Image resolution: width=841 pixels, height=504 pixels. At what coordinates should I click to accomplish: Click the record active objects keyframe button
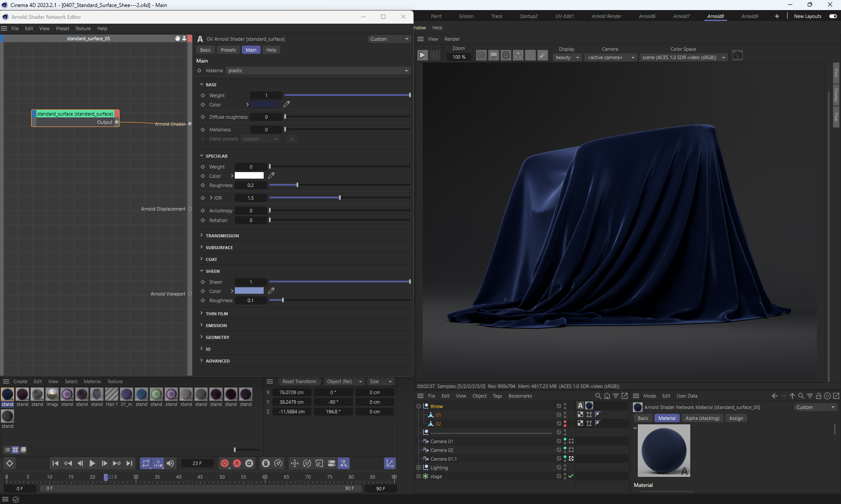tap(225, 463)
